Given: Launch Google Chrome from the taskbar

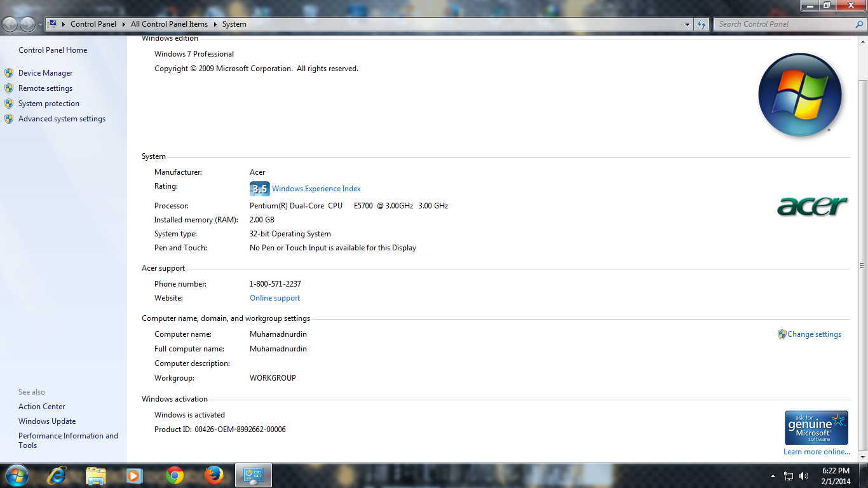Looking at the screenshot, I should tap(175, 475).
